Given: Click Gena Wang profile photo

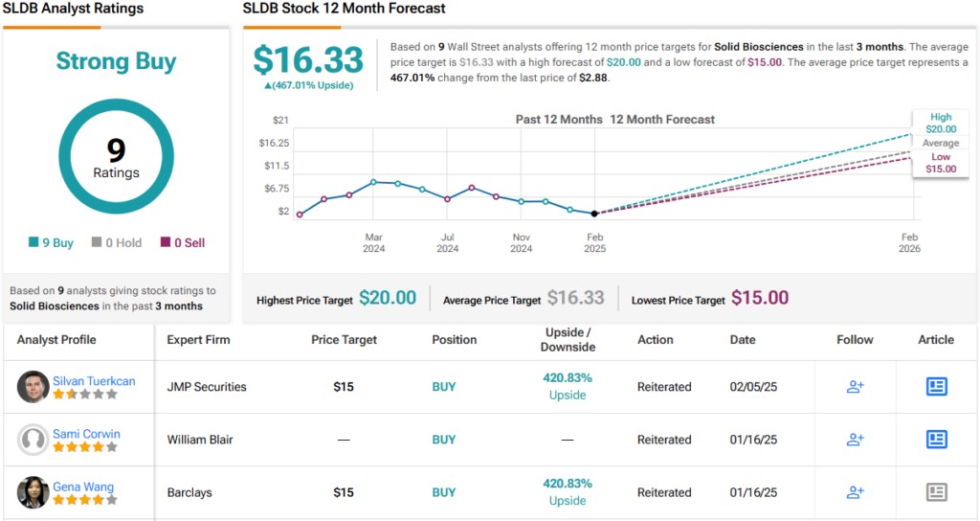Looking at the screenshot, I should pos(33,492).
